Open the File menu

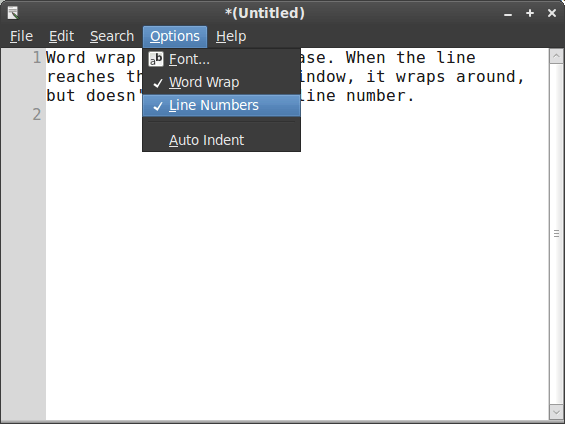pos(21,36)
